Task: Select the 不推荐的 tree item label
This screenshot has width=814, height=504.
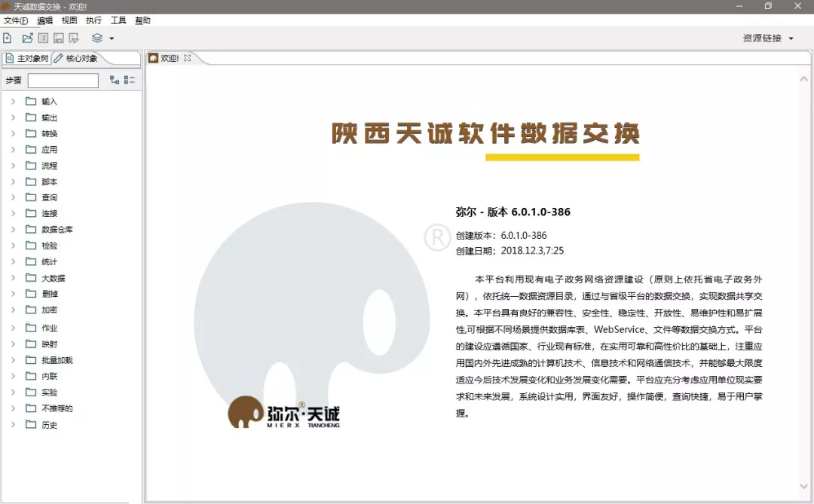Action: (57, 408)
